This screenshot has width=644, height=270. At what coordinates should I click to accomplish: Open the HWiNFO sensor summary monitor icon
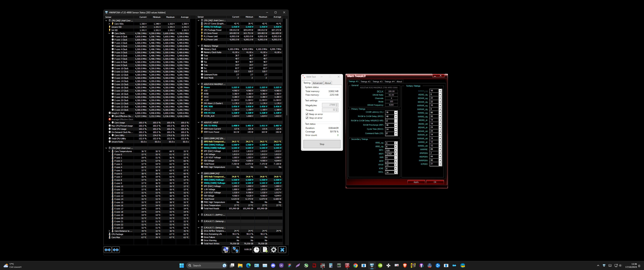pos(226,250)
